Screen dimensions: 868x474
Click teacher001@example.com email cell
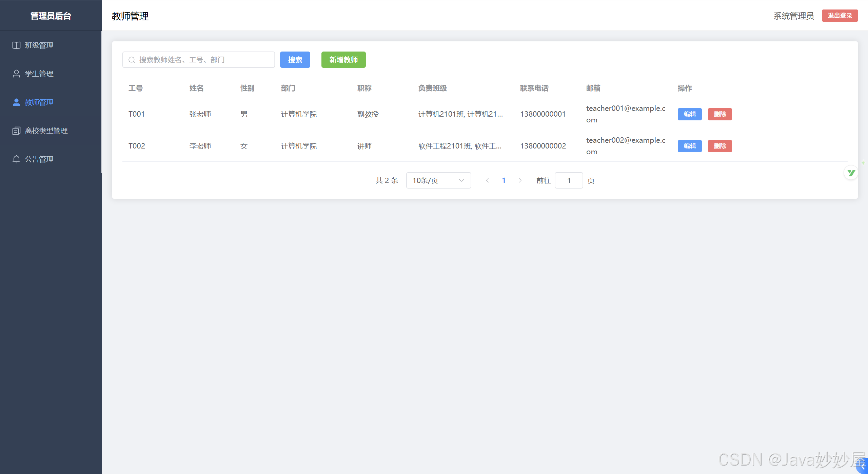[626, 114]
